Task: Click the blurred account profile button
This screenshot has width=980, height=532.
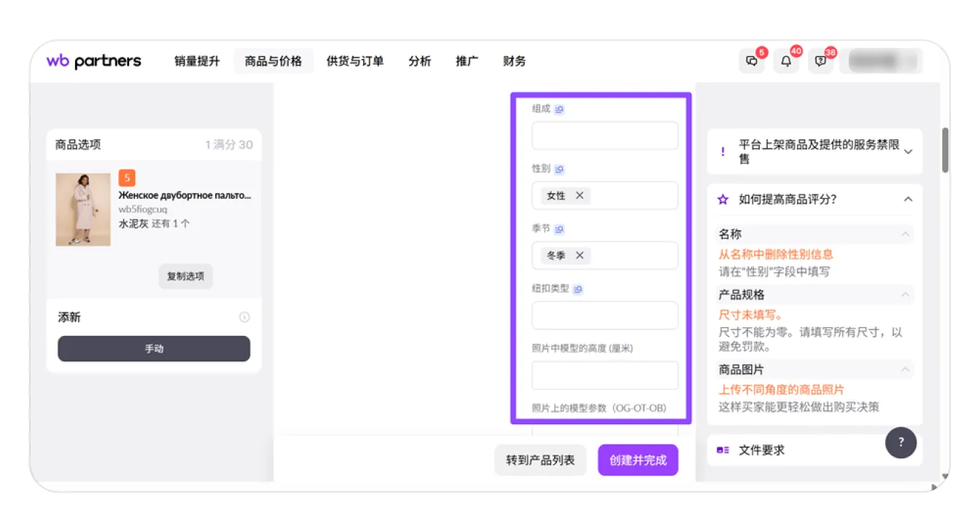Action: tap(881, 61)
